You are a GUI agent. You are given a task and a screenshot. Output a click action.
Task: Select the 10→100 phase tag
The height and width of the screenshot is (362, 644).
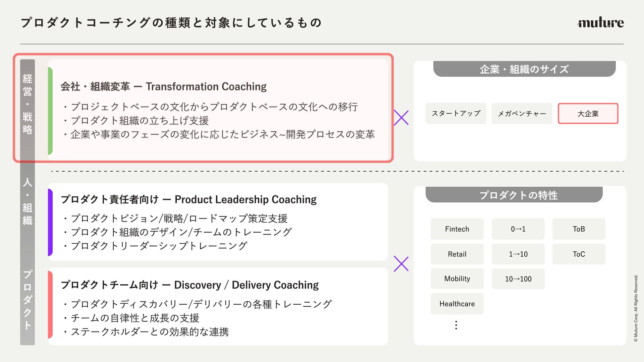pos(518,279)
